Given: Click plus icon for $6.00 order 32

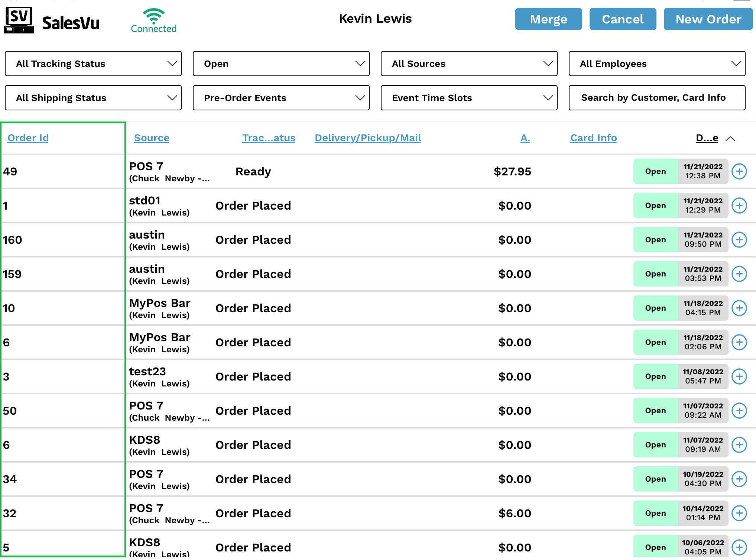Looking at the screenshot, I should pos(739,513).
